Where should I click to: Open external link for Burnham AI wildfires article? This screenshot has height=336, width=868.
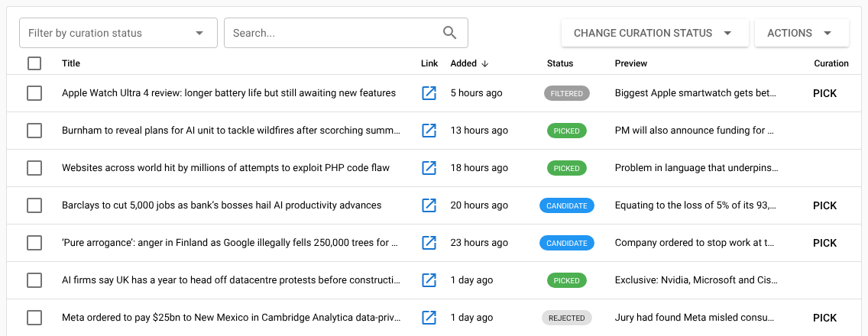pos(429,131)
